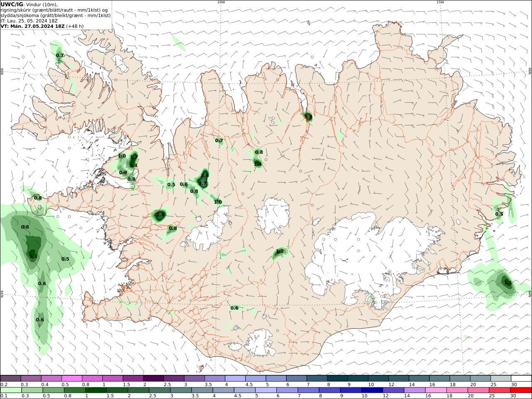Click the valid time 'VT: Mán. 27.05.2024 18Z'

tap(33, 26)
